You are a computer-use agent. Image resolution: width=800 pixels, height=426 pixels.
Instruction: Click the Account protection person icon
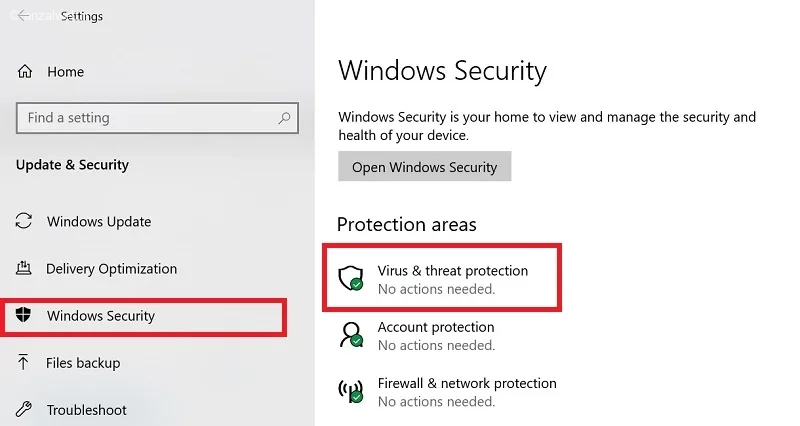pos(351,335)
